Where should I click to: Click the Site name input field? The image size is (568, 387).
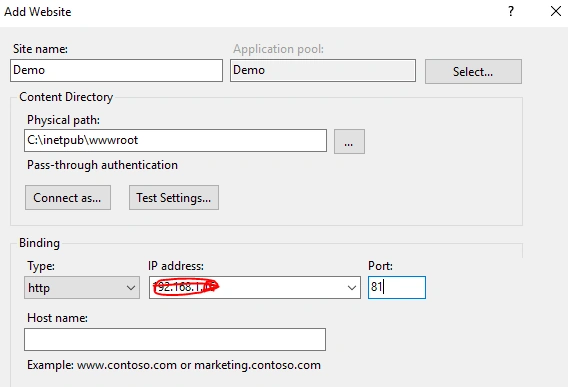point(116,70)
